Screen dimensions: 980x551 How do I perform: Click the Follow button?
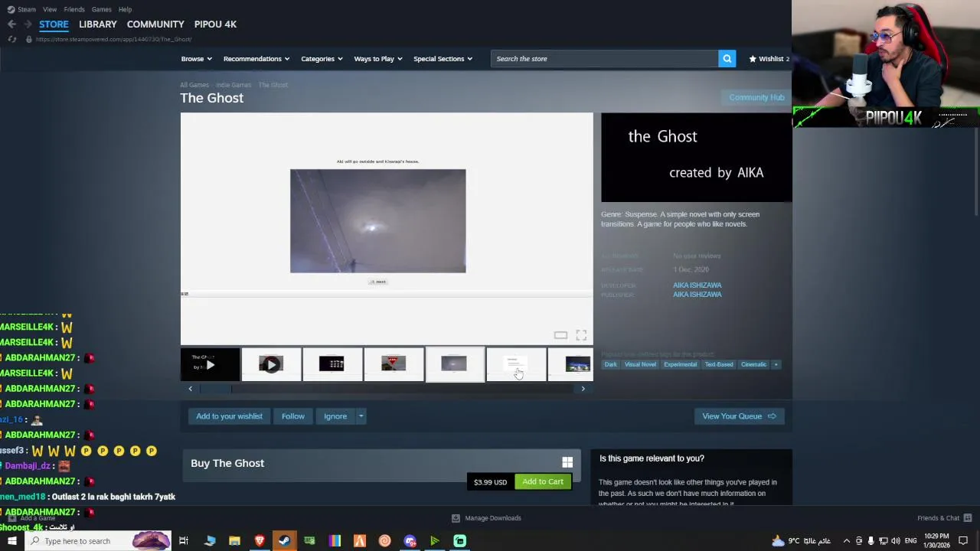point(292,416)
